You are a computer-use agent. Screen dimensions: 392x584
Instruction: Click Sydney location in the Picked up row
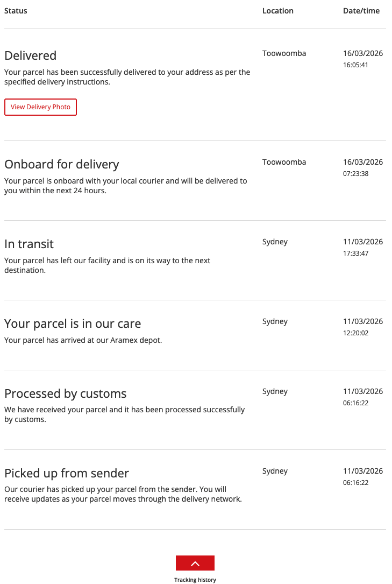point(275,471)
